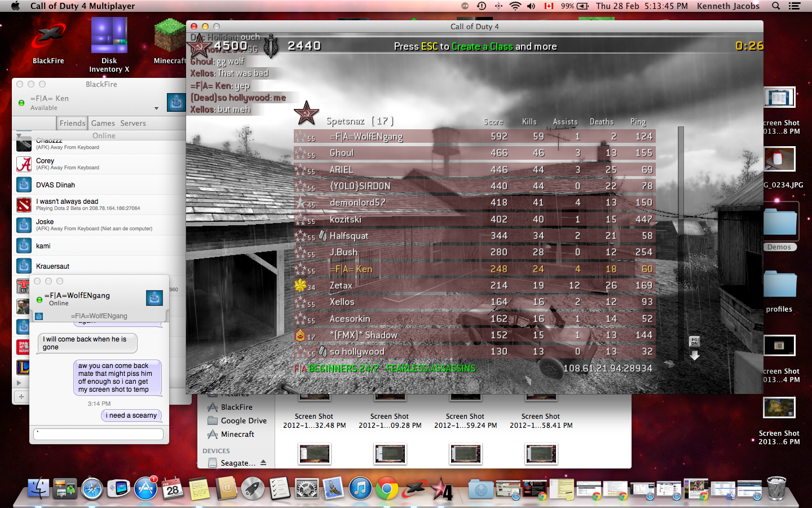Open Reminders checklist icon in Dock
This screenshot has height=508, width=812.
[280, 489]
